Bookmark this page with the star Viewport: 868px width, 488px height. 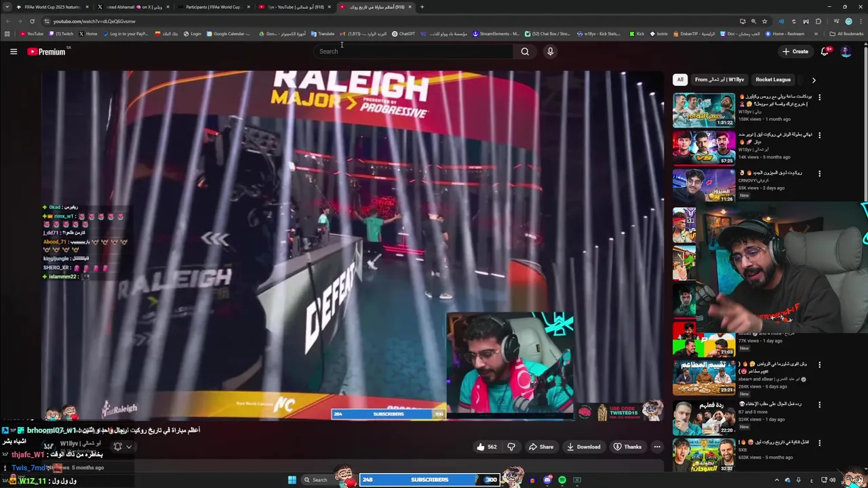click(x=764, y=21)
